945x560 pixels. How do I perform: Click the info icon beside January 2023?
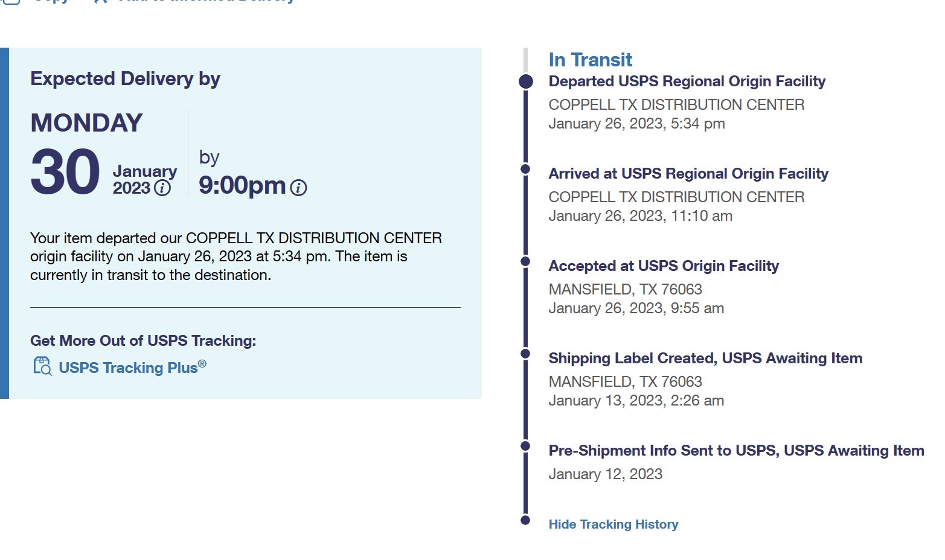click(162, 188)
